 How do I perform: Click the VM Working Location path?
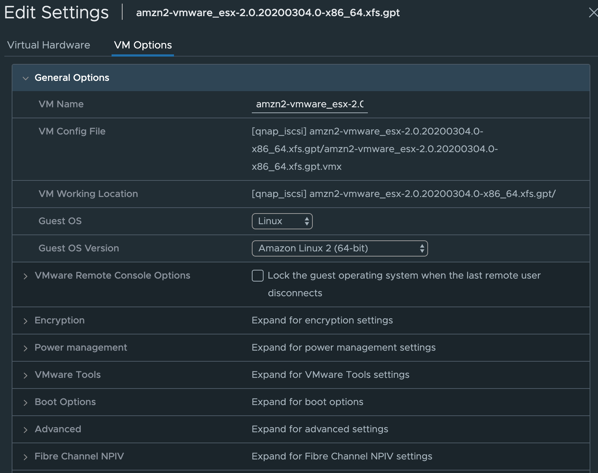pyautogui.click(x=403, y=194)
